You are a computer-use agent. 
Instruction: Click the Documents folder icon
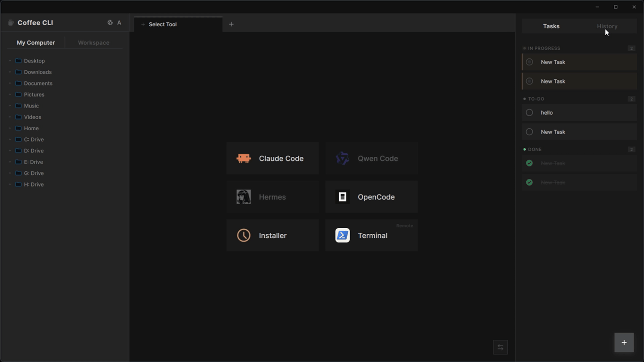tap(19, 83)
